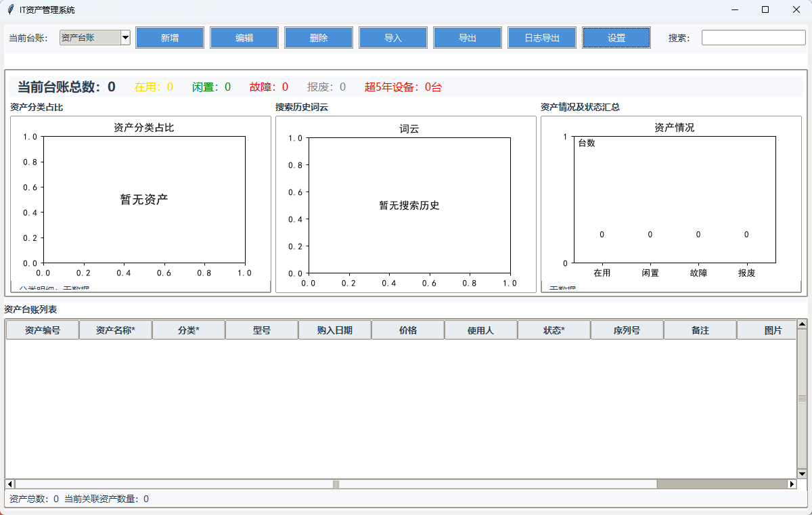Click the 序列号 column header
Viewport: 812px width, 515px height.
(627, 330)
